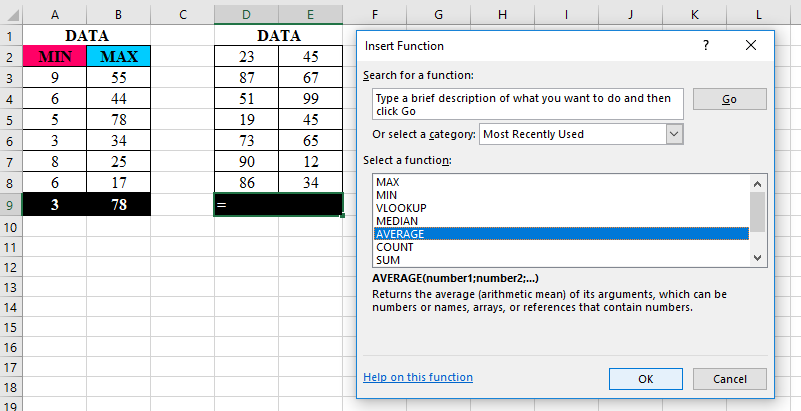801x411 pixels.
Task: Click cell D6 containing 73
Action: (246, 140)
